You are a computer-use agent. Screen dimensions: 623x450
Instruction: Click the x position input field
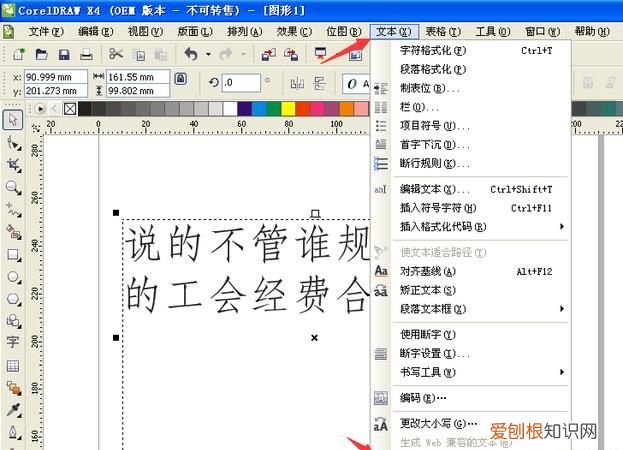click(56, 77)
